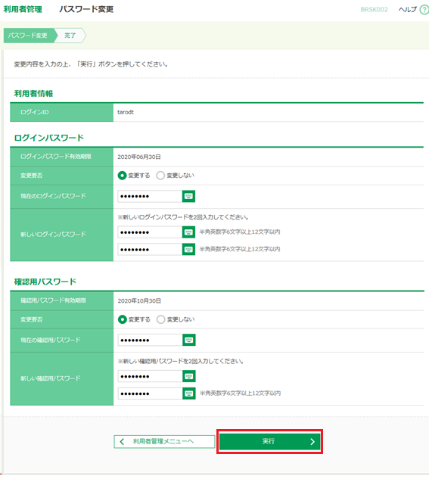Focus the current login password field
The height and width of the screenshot is (504, 429).
(x=150, y=196)
